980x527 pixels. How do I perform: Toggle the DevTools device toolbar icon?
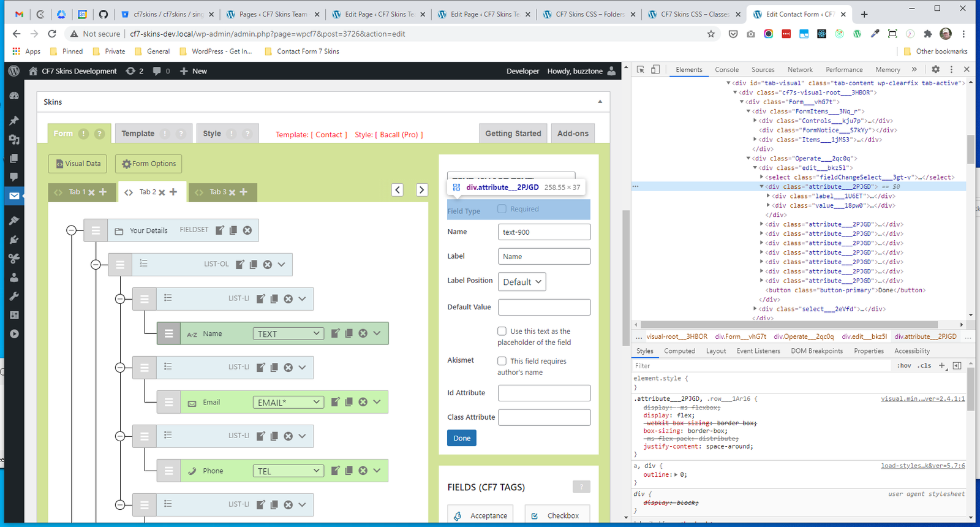click(x=655, y=69)
